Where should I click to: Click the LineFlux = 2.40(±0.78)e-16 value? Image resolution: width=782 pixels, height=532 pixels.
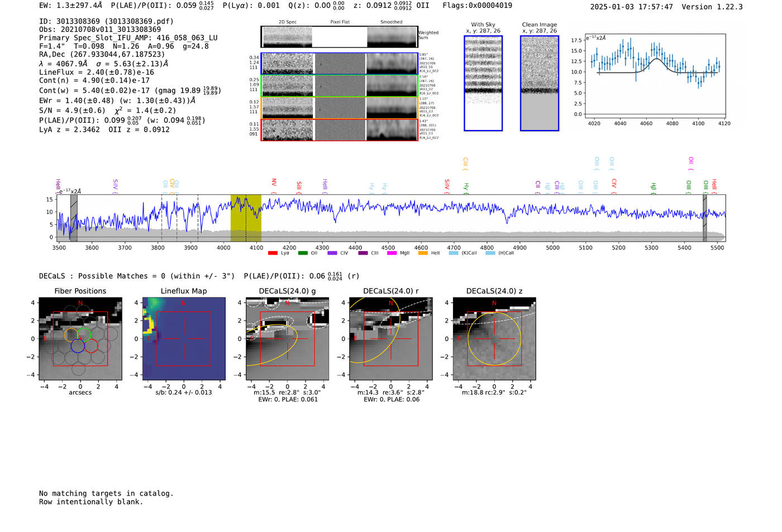[x=96, y=72]
